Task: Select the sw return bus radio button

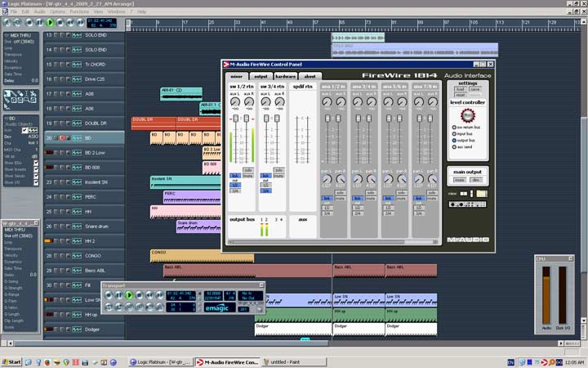Action: click(454, 128)
